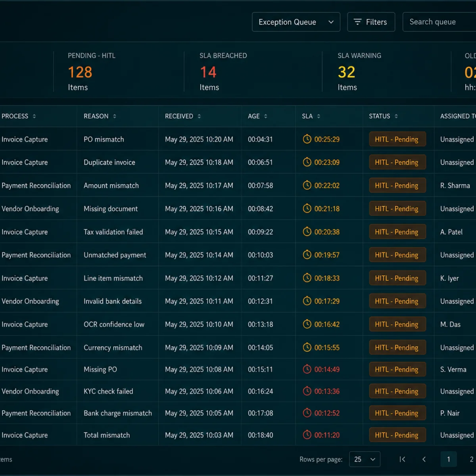476x476 pixels.
Task: Select the SLA BREACHED 14 items card
Action: (x=253, y=72)
